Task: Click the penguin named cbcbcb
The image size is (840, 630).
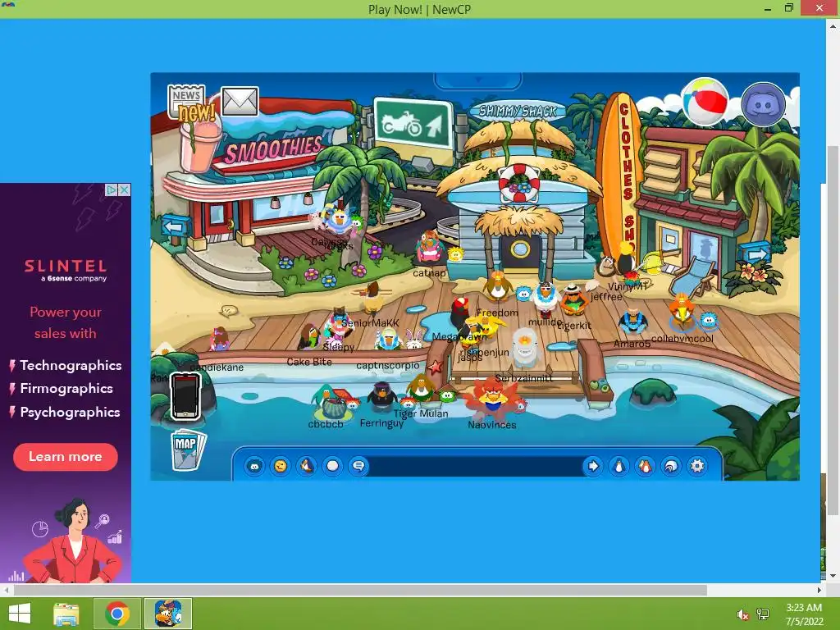Action: pyautogui.click(x=331, y=402)
